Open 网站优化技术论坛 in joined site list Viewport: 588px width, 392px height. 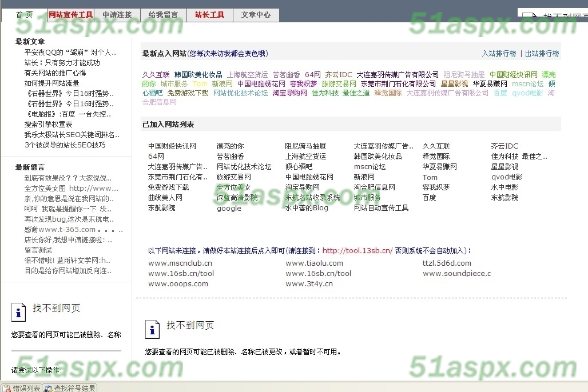(x=244, y=167)
